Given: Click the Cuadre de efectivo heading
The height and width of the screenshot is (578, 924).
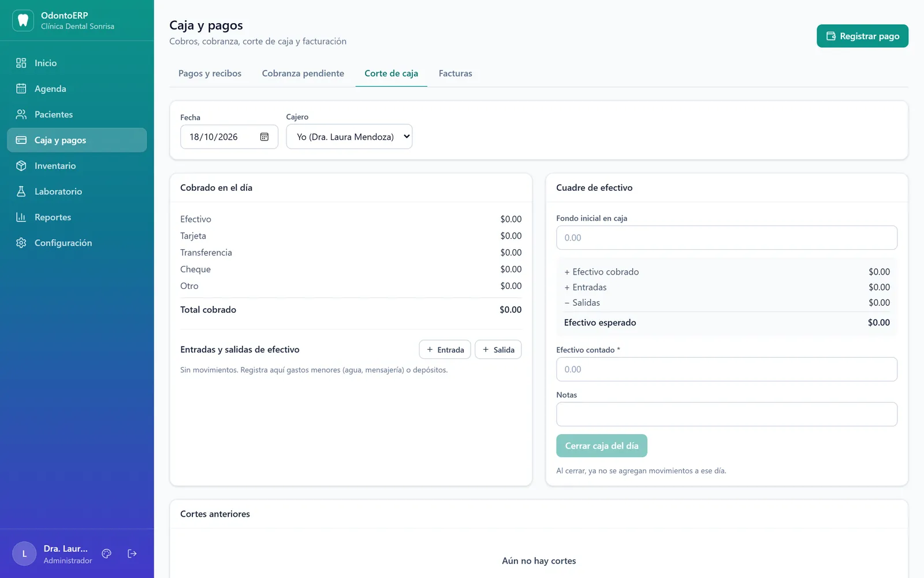Looking at the screenshot, I should [594, 188].
